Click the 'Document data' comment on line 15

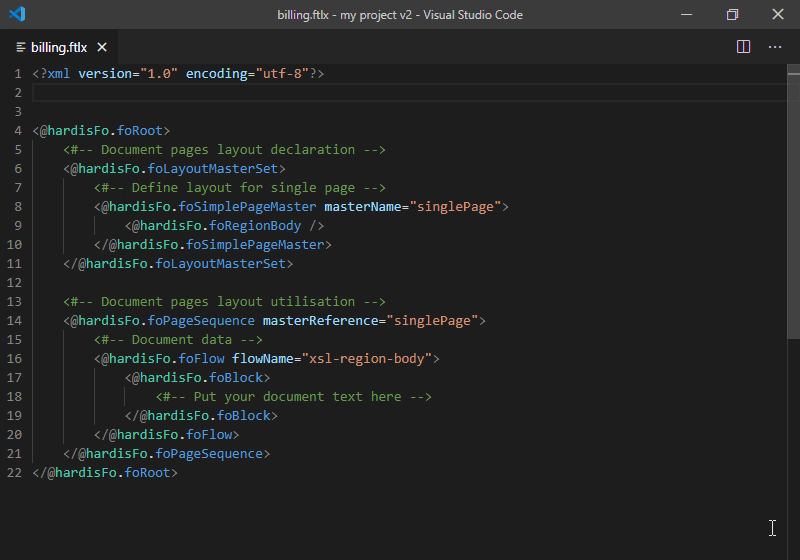(178, 340)
